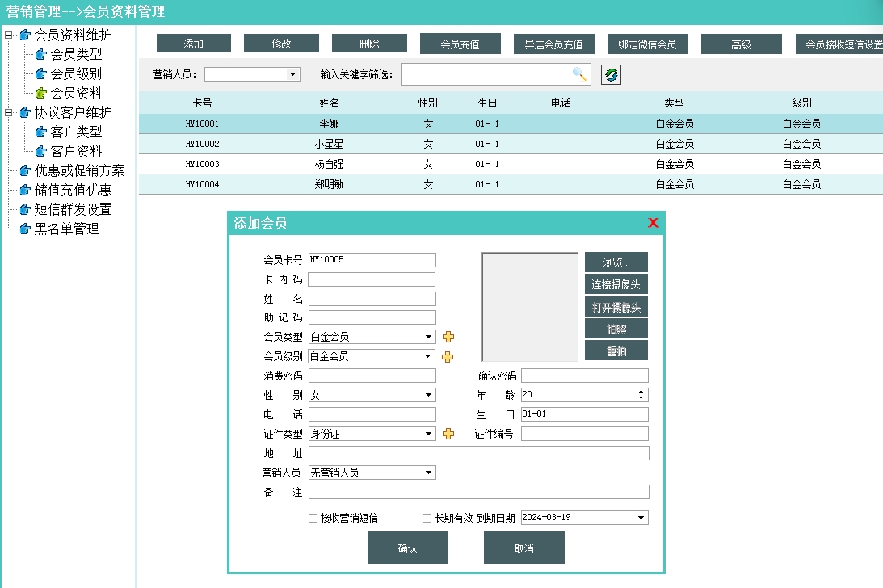Open the 营销人员 filter dropdown above table
The width and height of the screenshot is (883, 588).
pyautogui.click(x=292, y=75)
